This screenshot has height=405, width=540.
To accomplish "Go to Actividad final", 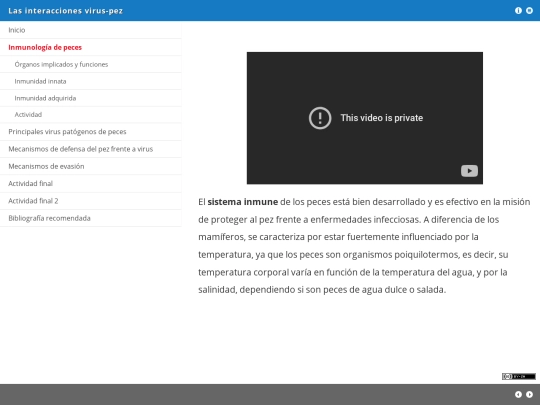I will point(91,184).
